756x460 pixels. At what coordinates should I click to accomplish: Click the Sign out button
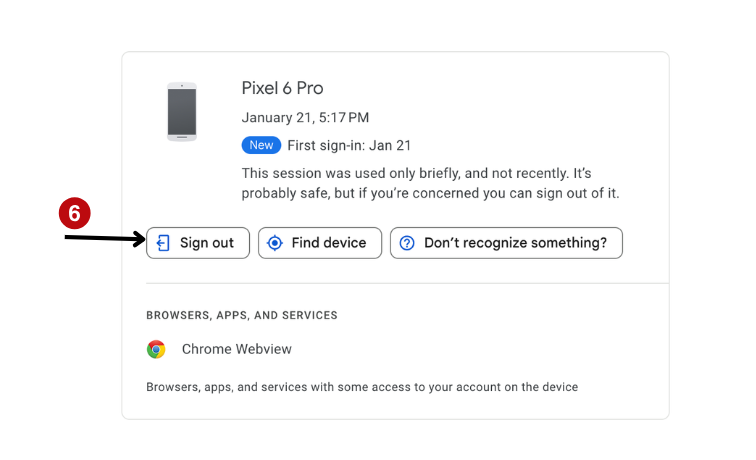(198, 243)
